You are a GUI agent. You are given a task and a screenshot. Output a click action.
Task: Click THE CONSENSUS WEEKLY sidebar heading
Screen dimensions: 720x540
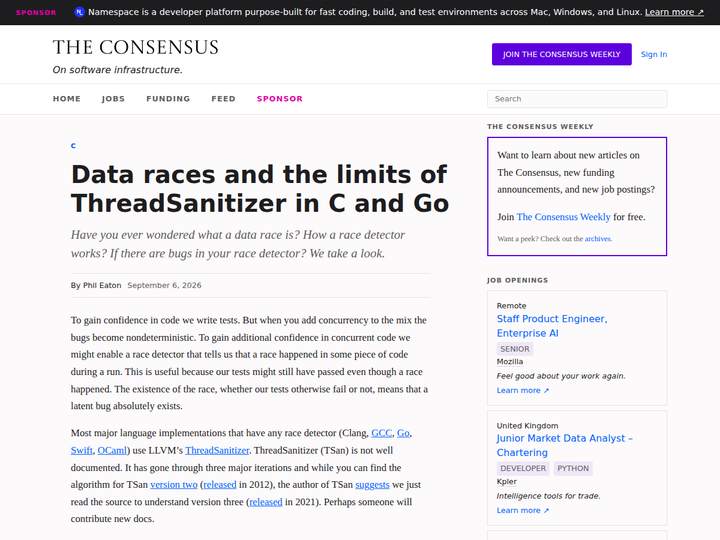coord(540,126)
